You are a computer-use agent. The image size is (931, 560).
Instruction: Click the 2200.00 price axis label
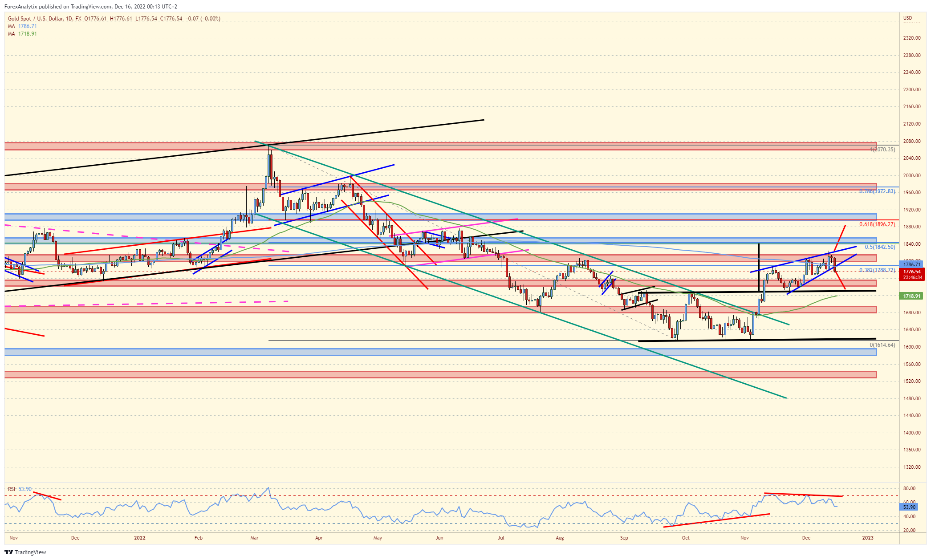911,89
